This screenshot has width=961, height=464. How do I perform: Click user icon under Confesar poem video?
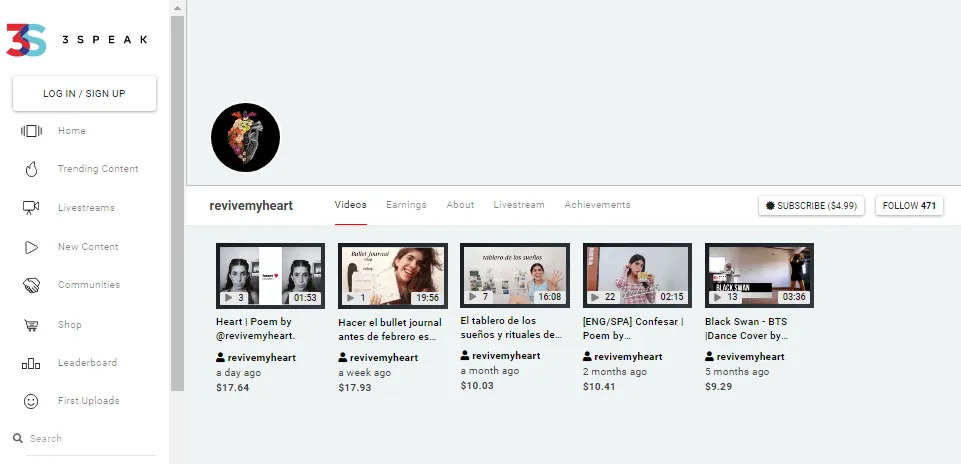point(587,356)
